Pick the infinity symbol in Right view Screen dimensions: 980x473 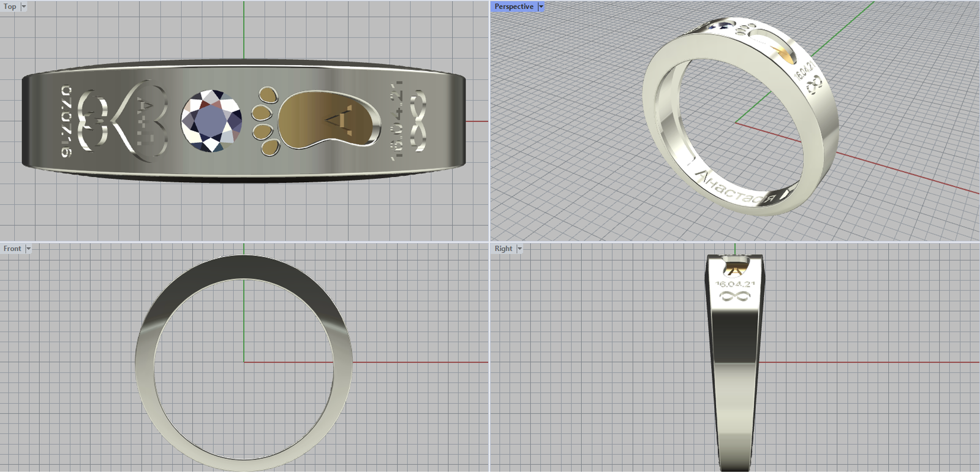click(x=735, y=297)
